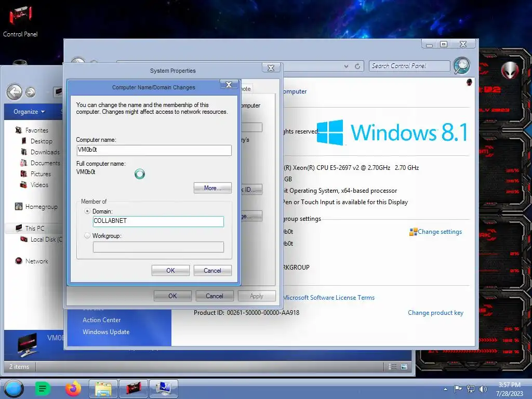Click Product ID text in System window

(x=247, y=312)
